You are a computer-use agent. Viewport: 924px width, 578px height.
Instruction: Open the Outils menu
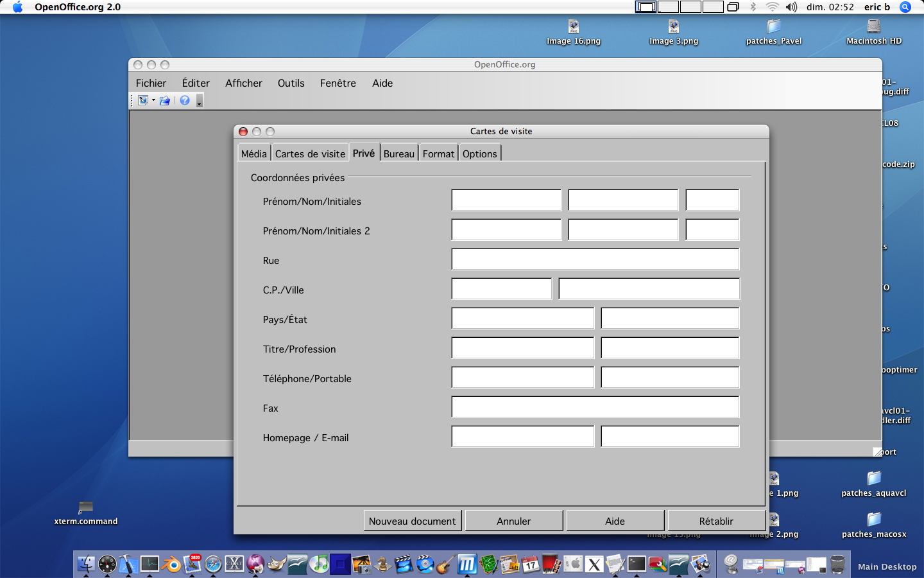point(291,83)
